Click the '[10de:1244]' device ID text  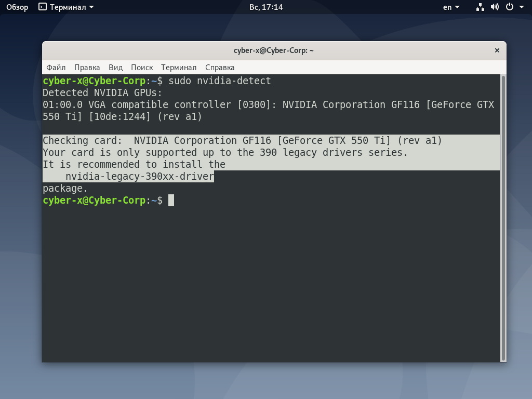[x=119, y=116]
